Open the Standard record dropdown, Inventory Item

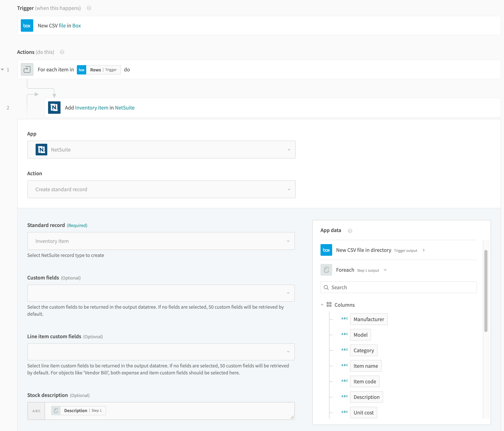(161, 241)
